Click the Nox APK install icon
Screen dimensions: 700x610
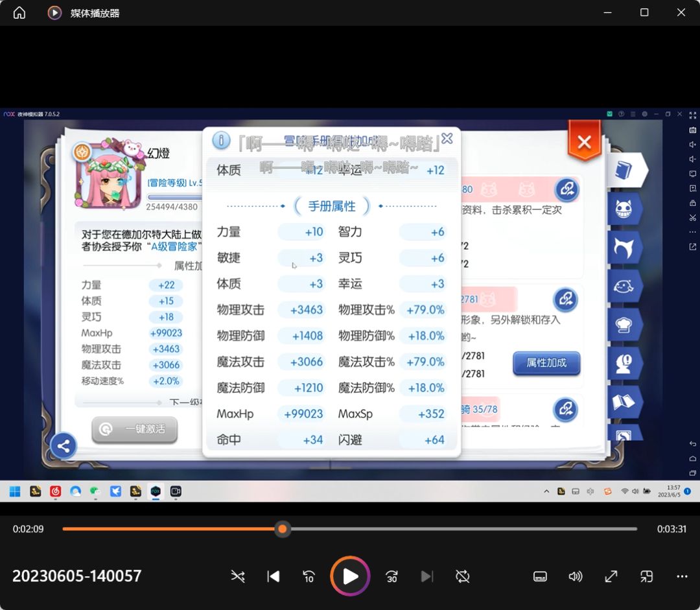(692, 189)
